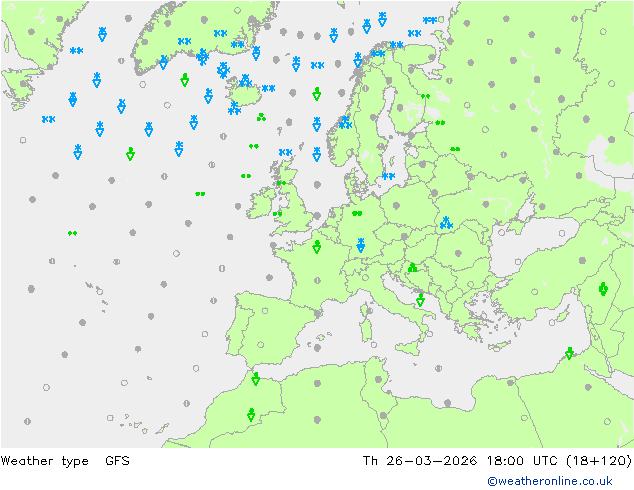Viewport: 634px width, 490px height.
Task: Click the 'GFS' model label
Action: [117, 460]
